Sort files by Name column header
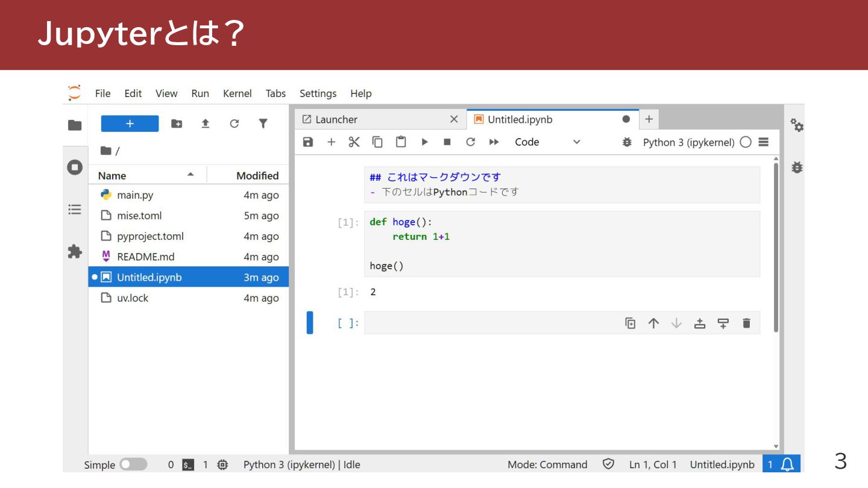Viewport: 868px width, 488px height. (147, 175)
